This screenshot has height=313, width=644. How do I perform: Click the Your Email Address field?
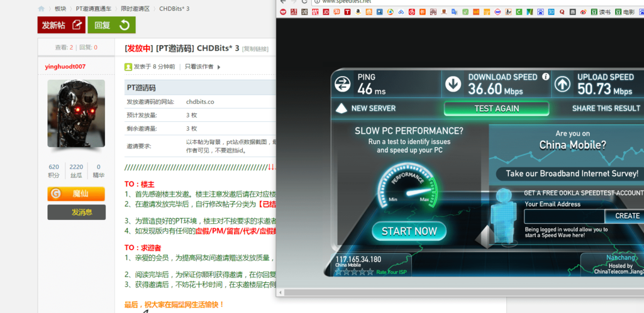(564, 216)
